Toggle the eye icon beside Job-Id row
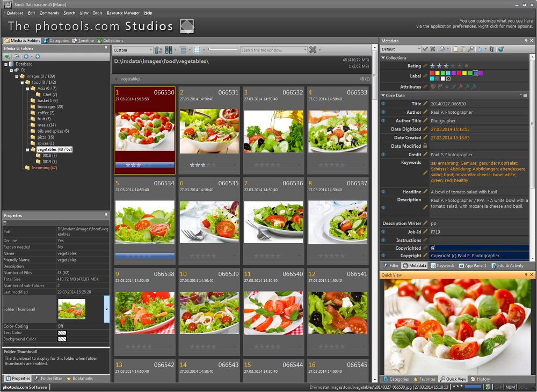537x392 pixels. tap(383, 232)
